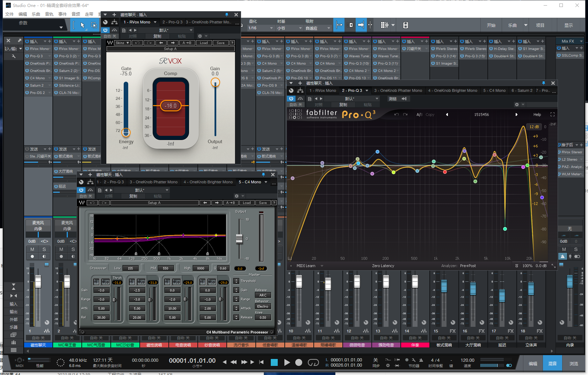Image resolution: width=588 pixels, height=375 pixels.
Task: Toggle the transport loop icon
Action: point(313,362)
